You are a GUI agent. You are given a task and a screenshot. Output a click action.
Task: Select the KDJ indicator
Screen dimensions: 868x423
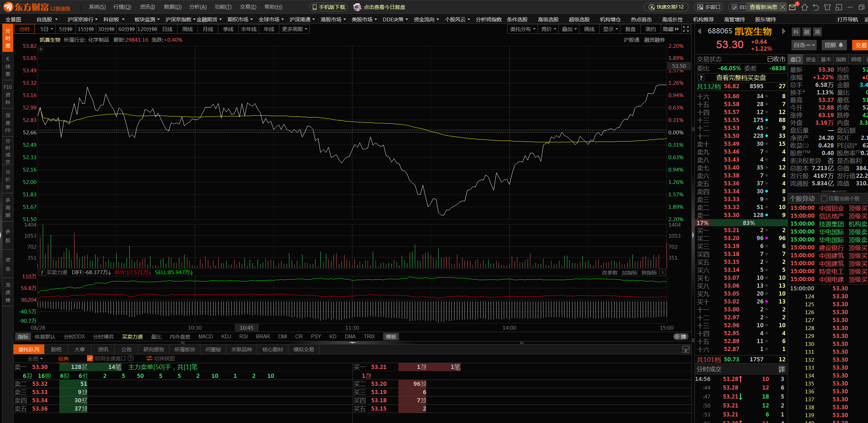[226, 337]
